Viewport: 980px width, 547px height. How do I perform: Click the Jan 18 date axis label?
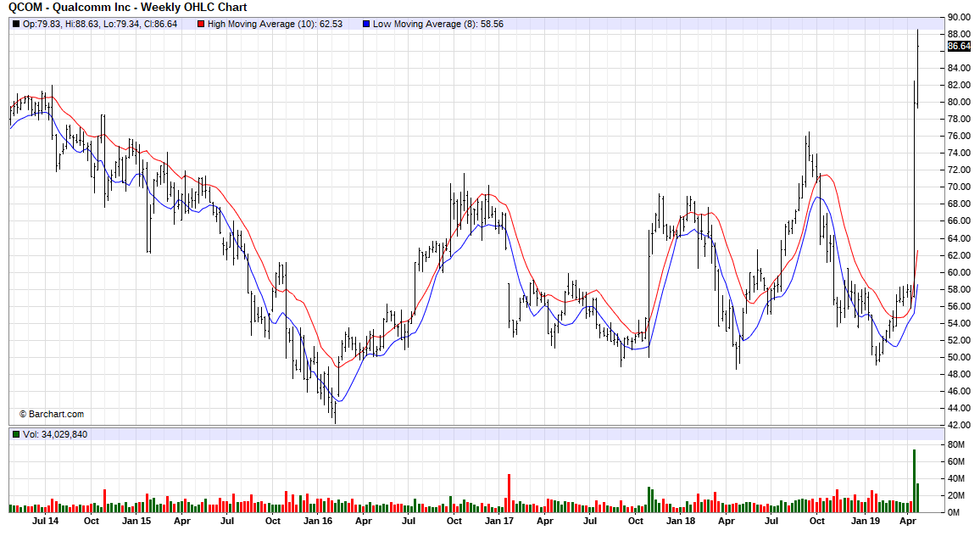pyautogui.click(x=680, y=521)
